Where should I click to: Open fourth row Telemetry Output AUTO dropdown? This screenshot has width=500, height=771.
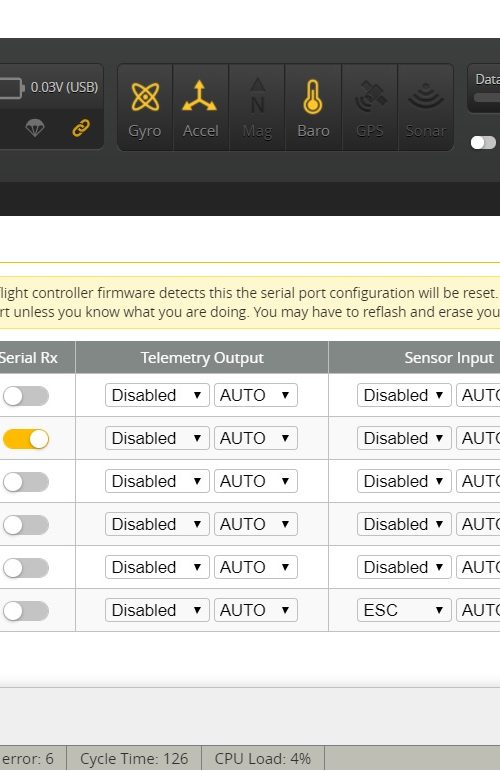point(256,524)
